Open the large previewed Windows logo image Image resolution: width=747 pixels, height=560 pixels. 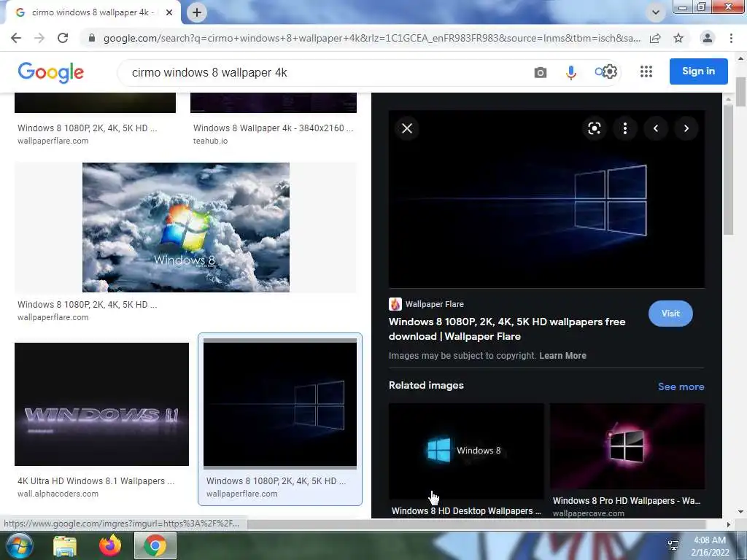click(546, 199)
